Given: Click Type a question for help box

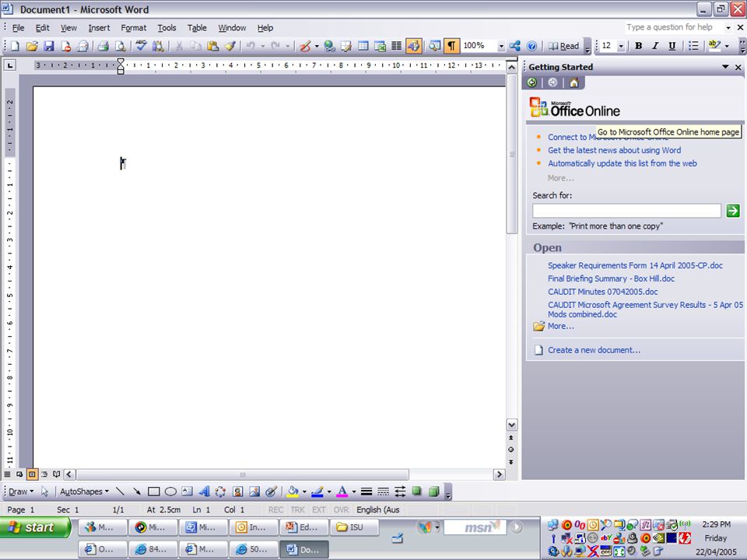Looking at the screenshot, I should pyautogui.click(x=674, y=28).
